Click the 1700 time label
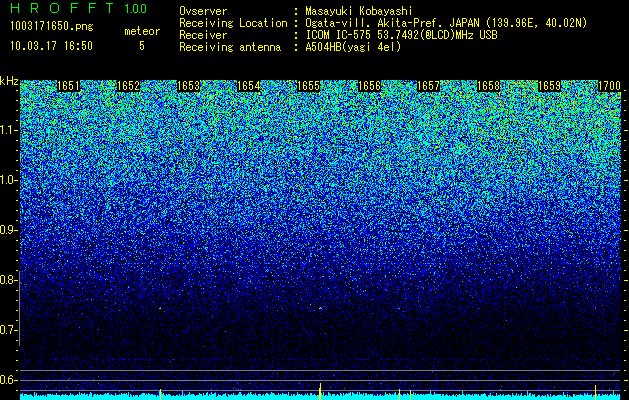This screenshot has height=400, width=629. tap(609, 86)
